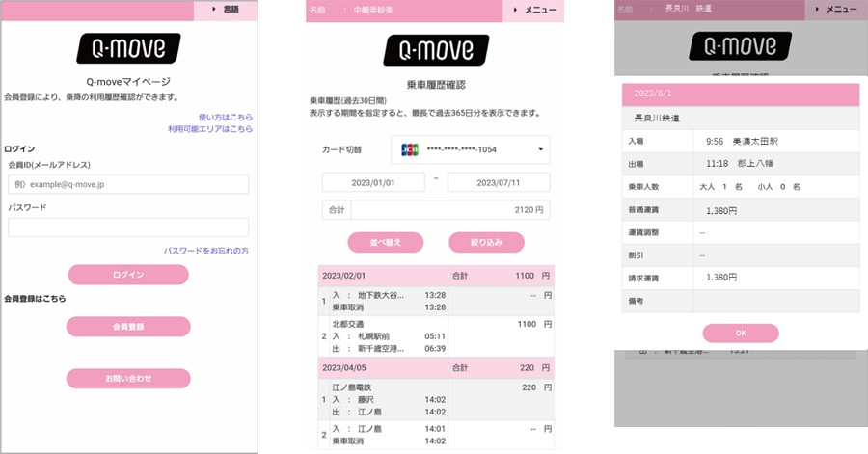Screen dimensions: 868x454
Task: Select the end date field 2023/07/11
Action: click(499, 182)
